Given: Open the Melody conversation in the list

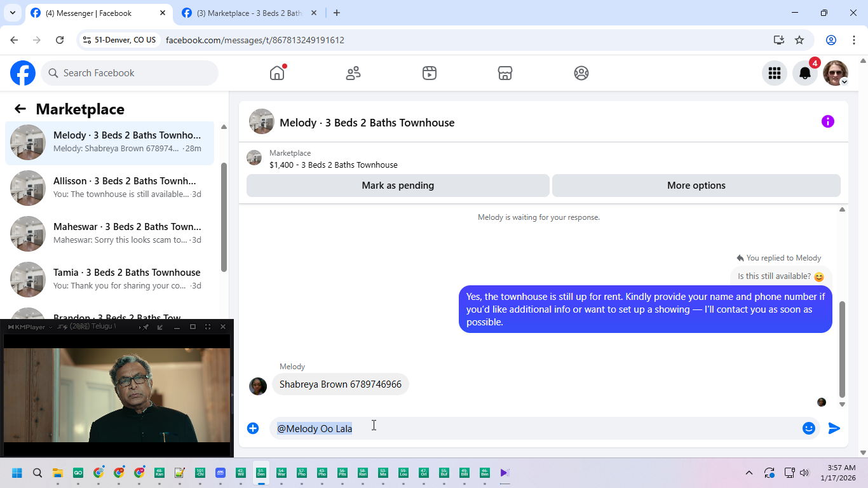Looking at the screenshot, I should [x=109, y=142].
